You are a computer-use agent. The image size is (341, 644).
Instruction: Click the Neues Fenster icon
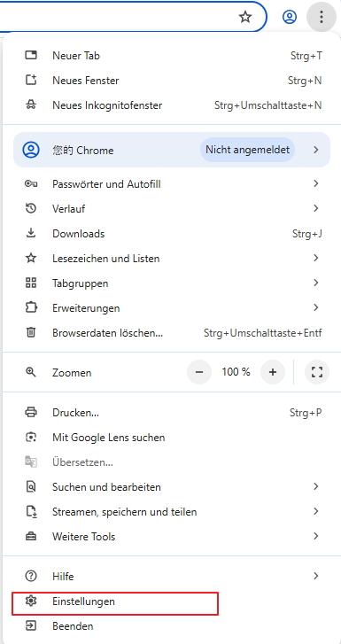[x=31, y=80]
